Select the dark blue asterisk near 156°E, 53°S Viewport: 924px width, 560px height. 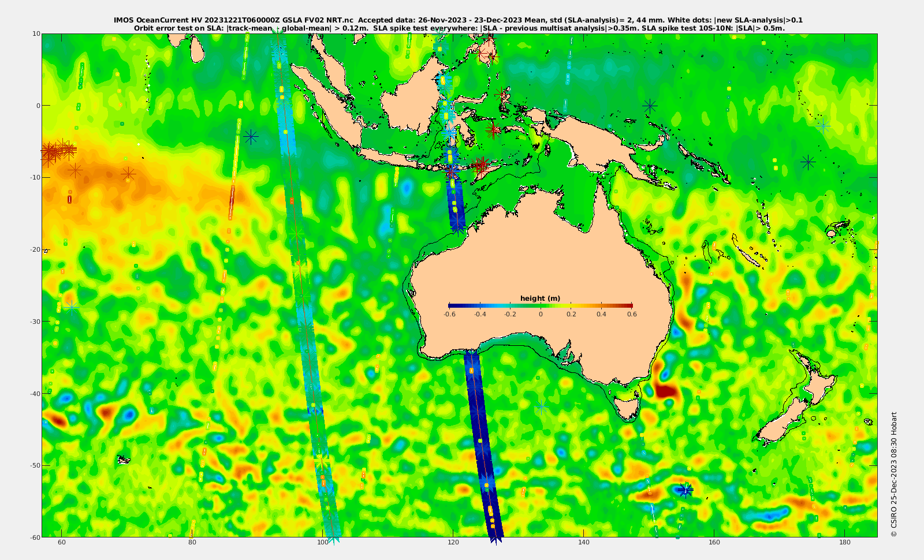tap(685, 490)
